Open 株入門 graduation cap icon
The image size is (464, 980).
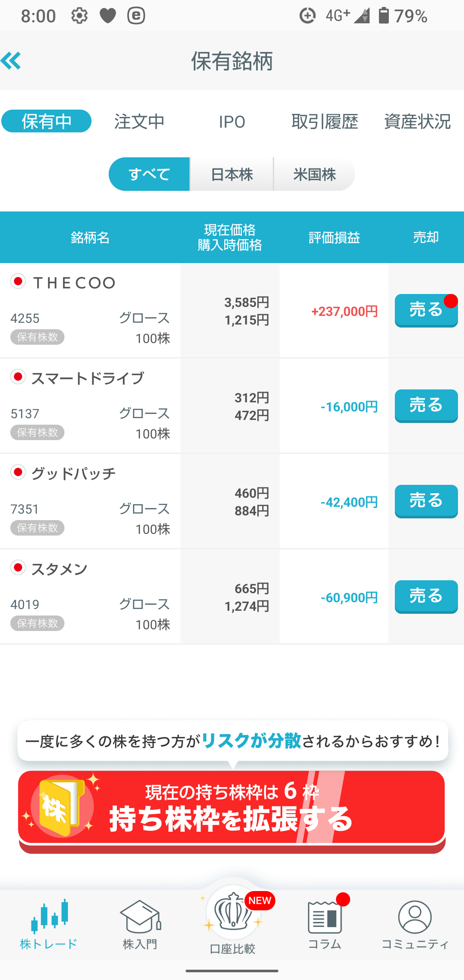140,916
